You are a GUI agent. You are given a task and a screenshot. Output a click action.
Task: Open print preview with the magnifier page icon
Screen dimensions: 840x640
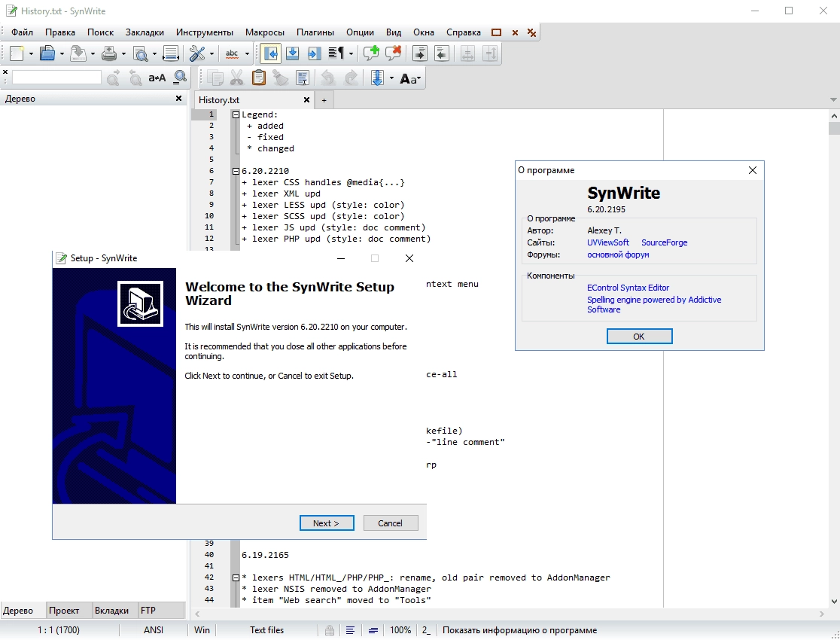(x=140, y=53)
